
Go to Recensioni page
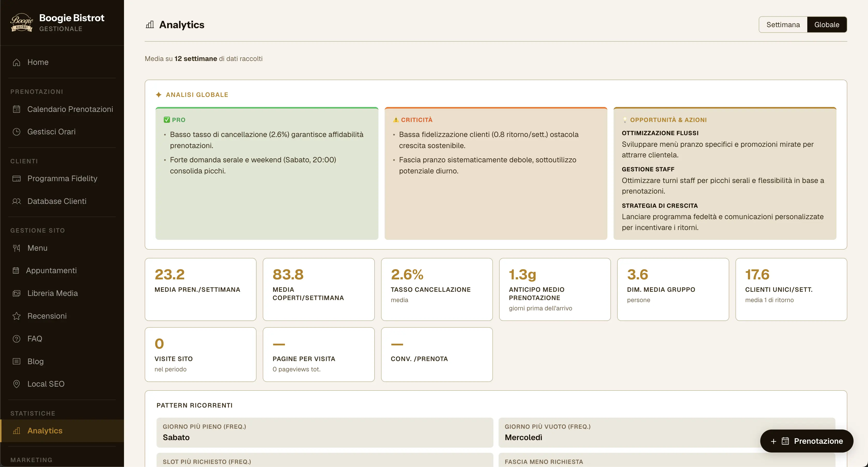click(62, 316)
